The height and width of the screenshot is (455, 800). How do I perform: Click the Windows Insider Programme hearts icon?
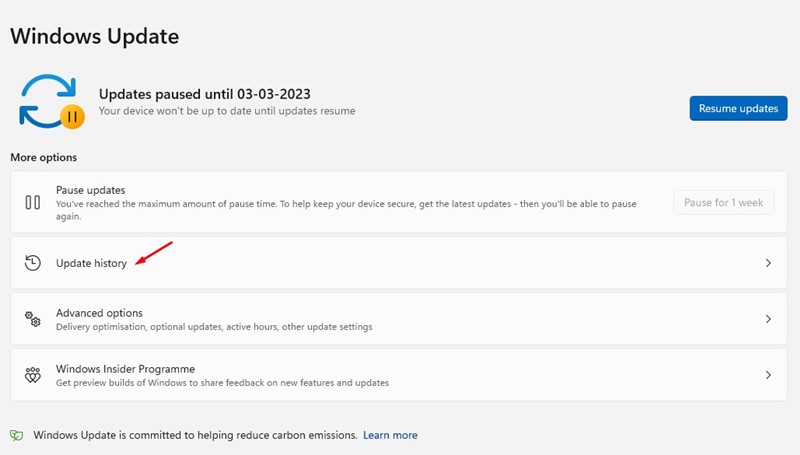click(33, 375)
